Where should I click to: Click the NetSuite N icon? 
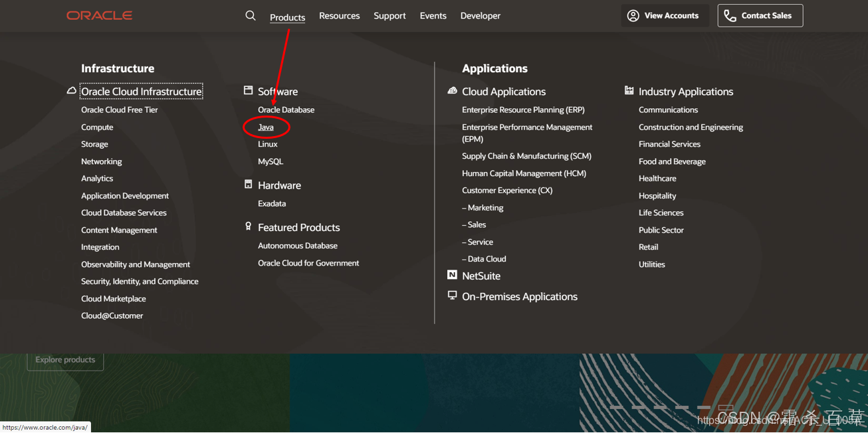click(x=452, y=274)
